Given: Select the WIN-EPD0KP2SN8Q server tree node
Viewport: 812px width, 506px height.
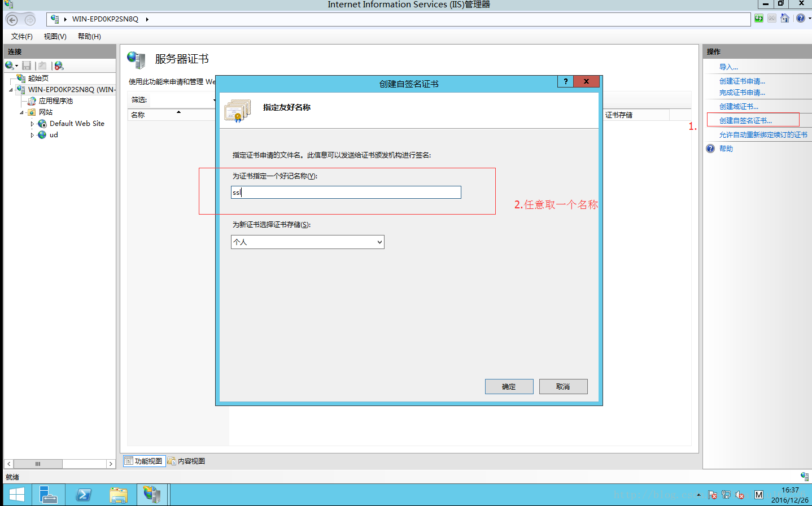Looking at the screenshot, I should point(72,90).
